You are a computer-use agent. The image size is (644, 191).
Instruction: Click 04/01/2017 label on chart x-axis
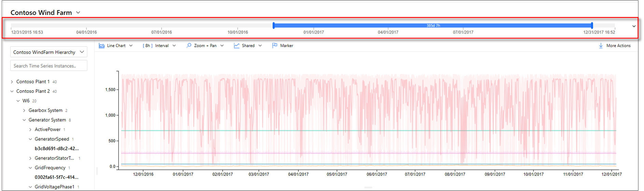click(298, 174)
